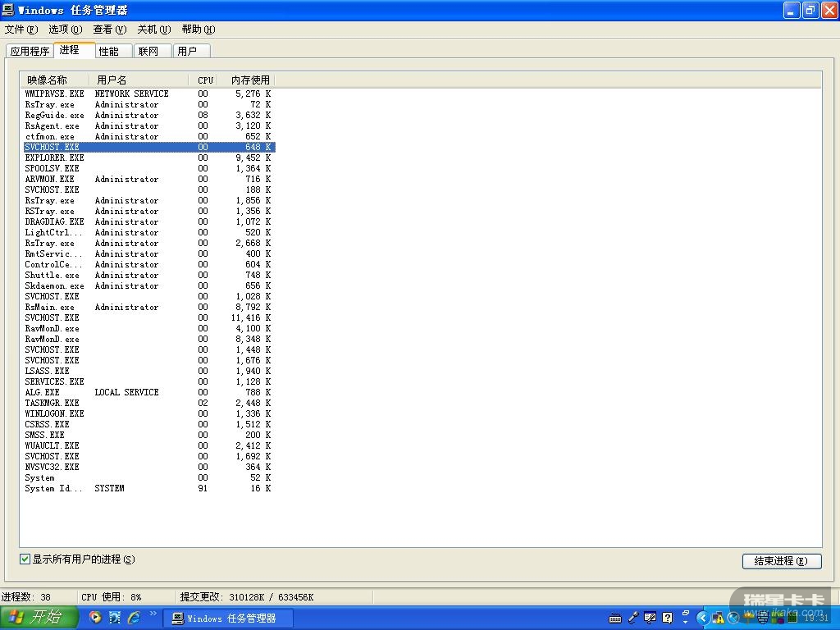Click the network warning tray icon
The height and width of the screenshot is (630, 840).
[719, 619]
